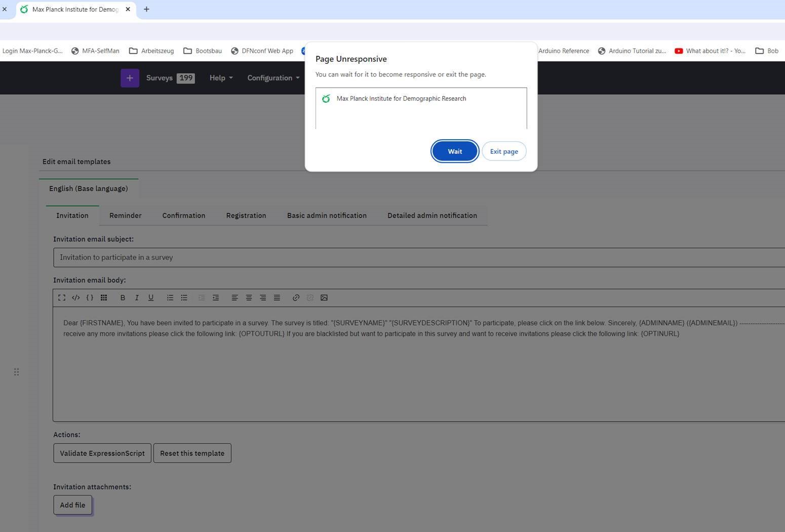Expand the Help dropdown menu

click(221, 78)
